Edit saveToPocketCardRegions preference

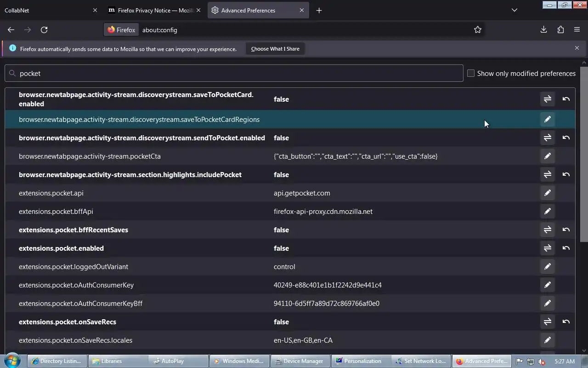tap(547, 120)
